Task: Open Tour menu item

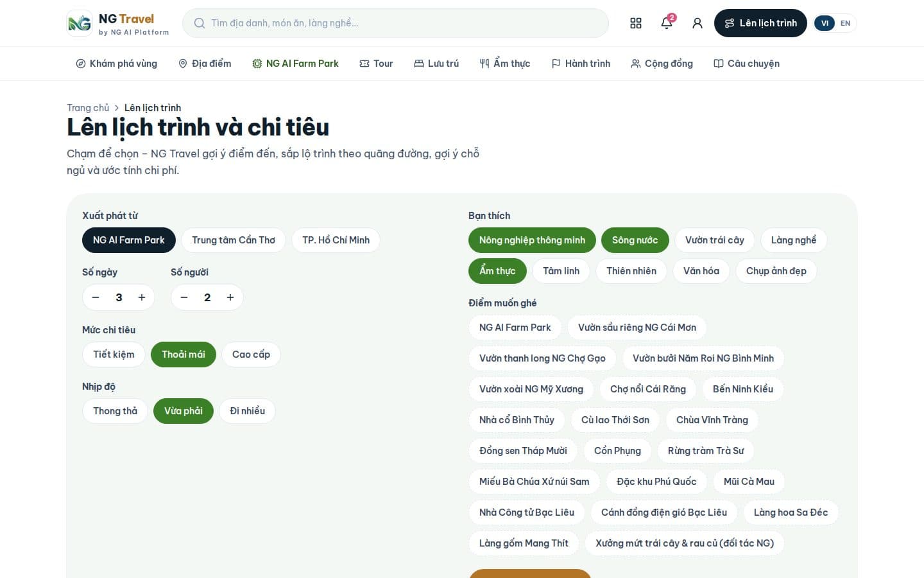Action: (376, 64)
